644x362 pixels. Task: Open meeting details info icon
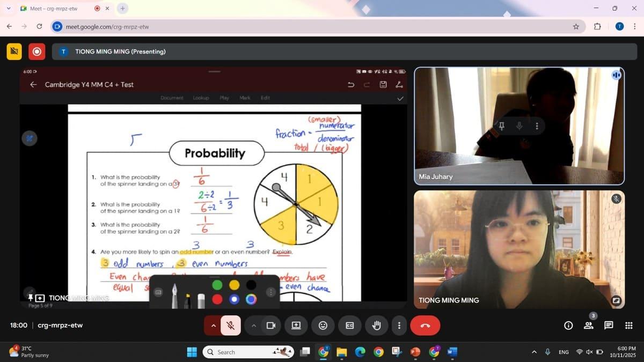coord(568,325)
